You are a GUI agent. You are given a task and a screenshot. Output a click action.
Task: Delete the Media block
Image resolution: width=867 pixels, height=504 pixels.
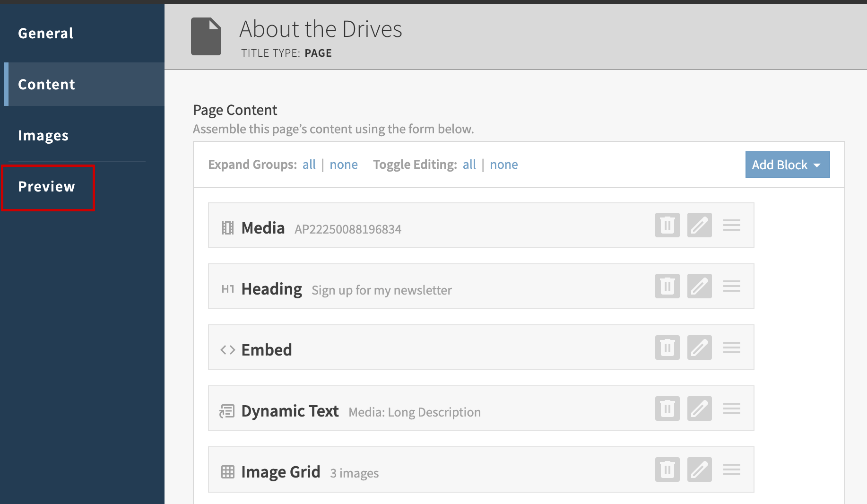667,225
